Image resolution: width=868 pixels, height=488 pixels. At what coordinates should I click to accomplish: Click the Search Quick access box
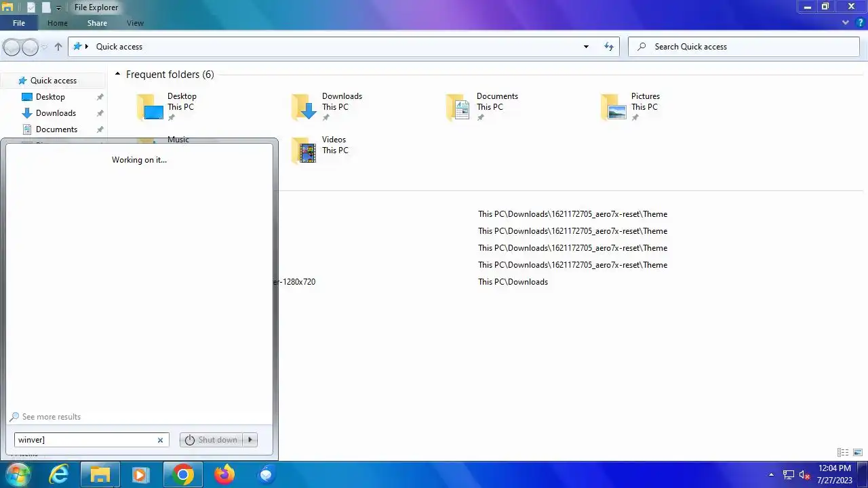744,47
